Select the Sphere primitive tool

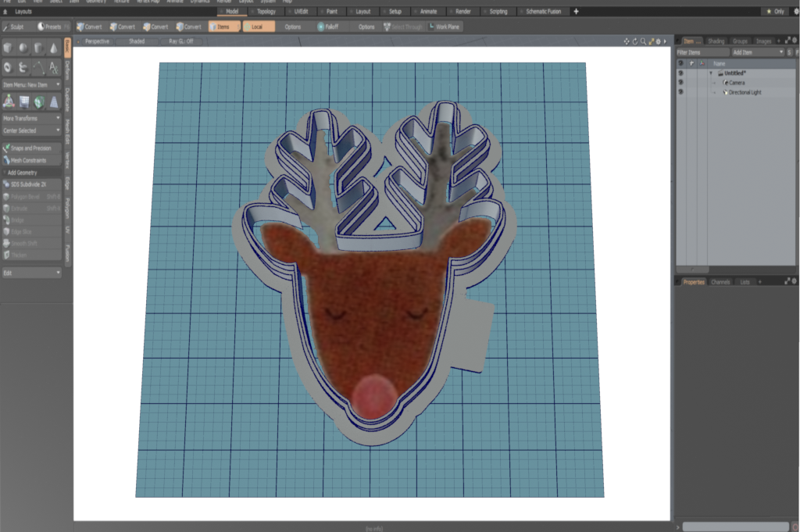23,48
